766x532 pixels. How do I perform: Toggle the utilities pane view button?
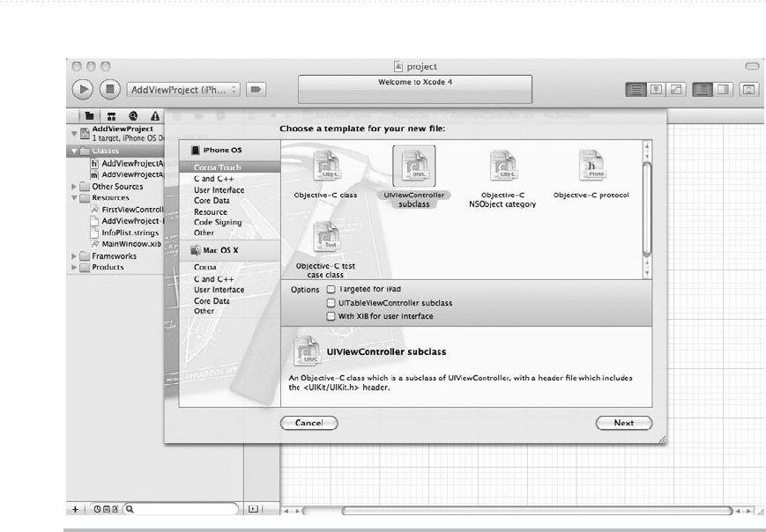(723, 89)
